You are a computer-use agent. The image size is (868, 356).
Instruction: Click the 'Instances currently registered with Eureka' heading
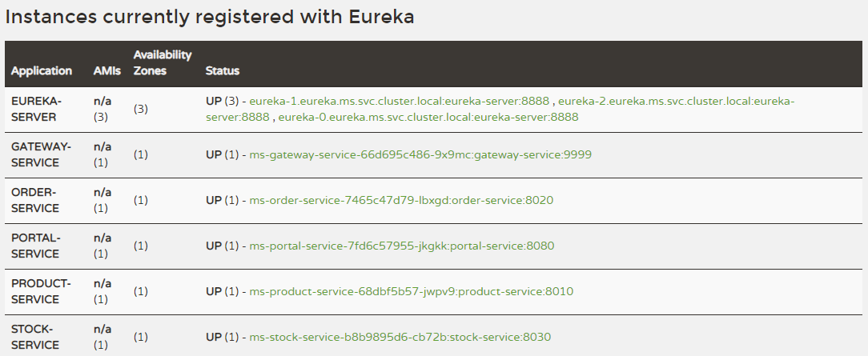pyautogui.click(x=209, y=17)
